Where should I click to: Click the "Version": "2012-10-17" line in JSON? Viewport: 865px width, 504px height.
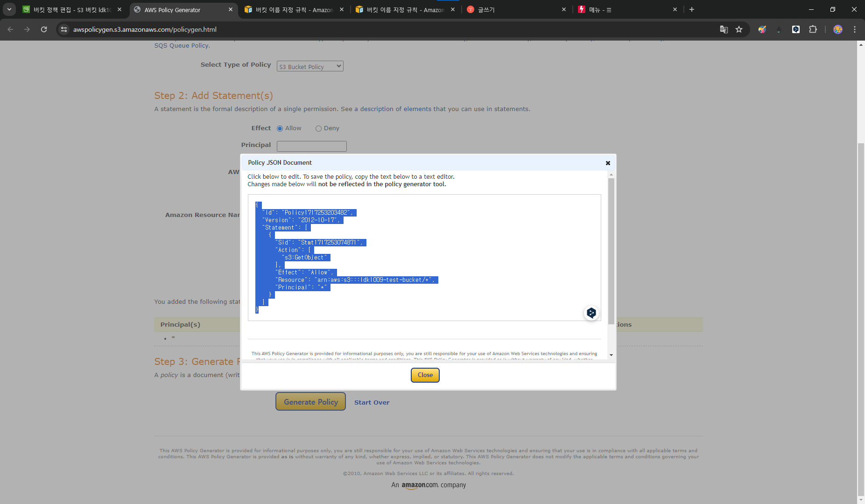[x=301, y=220]
